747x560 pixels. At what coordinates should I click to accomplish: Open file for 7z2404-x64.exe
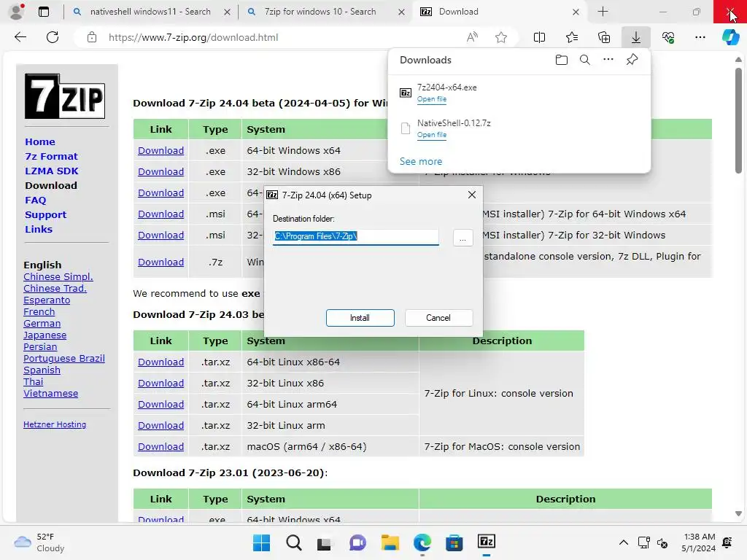(432, 99)
